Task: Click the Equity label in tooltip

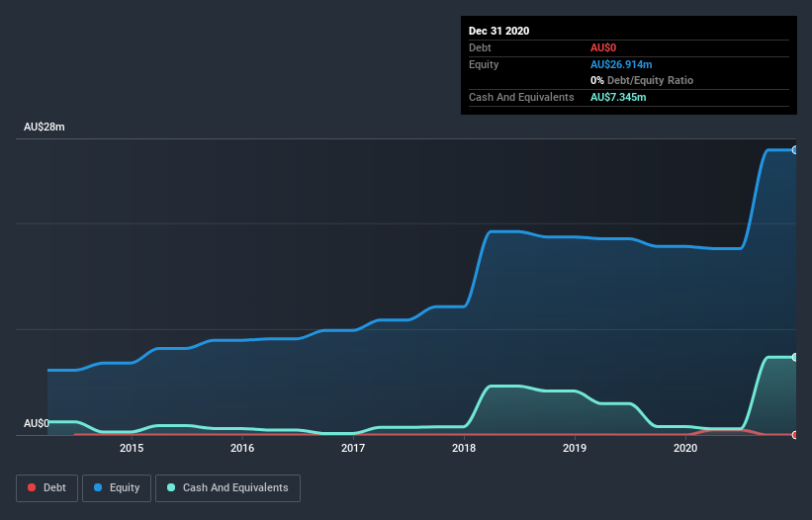Action: tap(484, 64)
